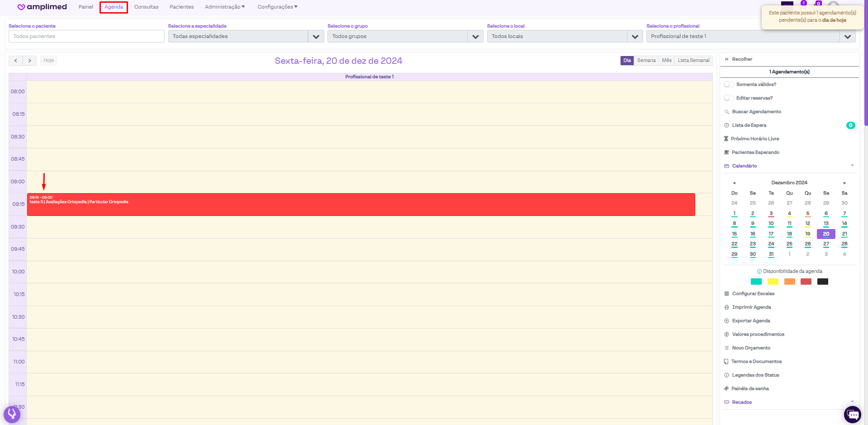
Task: Open the Todas especialidades dropdown
Action: 316,37
